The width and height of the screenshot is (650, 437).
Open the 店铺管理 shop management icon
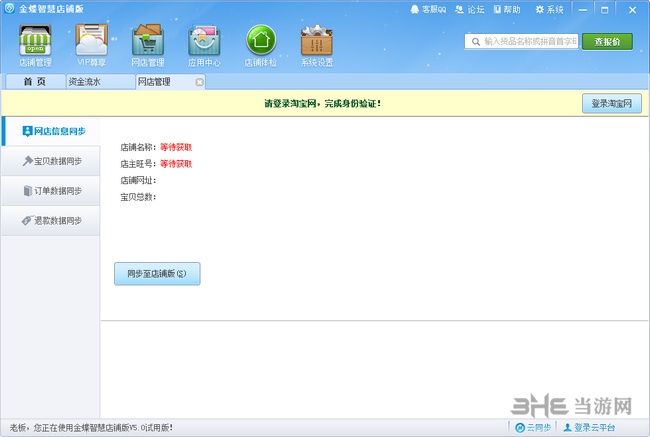coord(35,45)
